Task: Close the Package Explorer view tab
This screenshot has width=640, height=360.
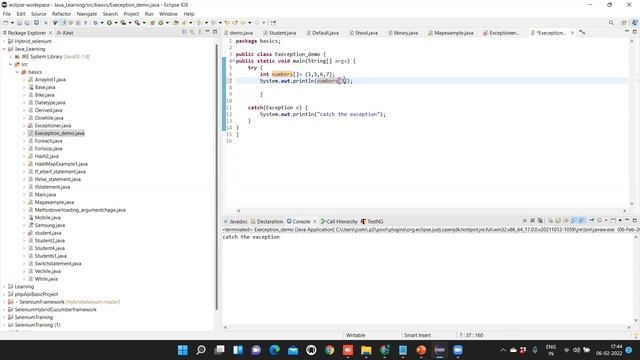Action: (50, 33)
